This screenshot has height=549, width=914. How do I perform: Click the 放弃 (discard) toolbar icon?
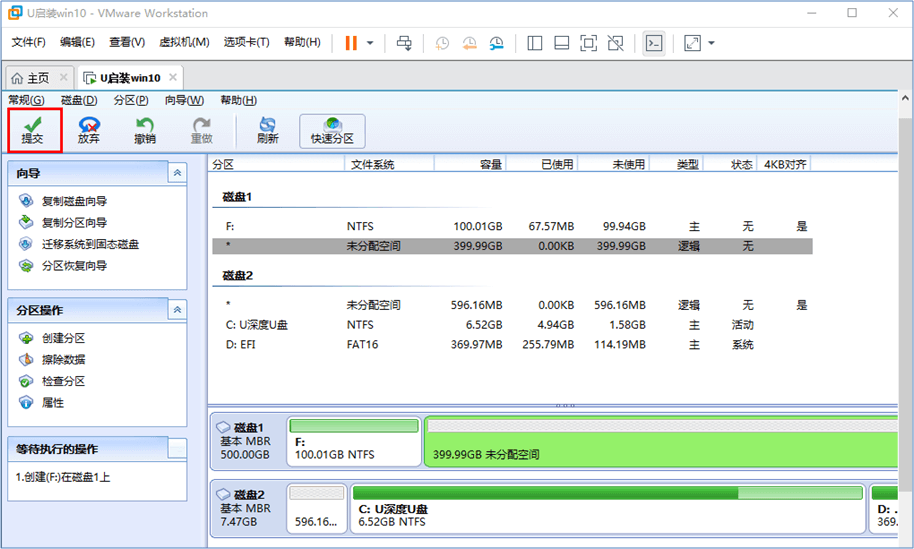pyautogui.click(x=89, y=131)
